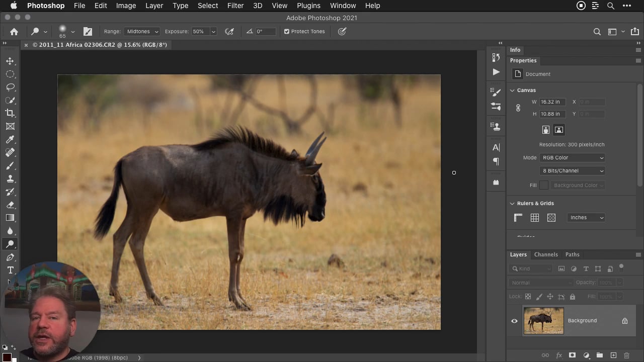Select the Horizontal Type tool

10,270
